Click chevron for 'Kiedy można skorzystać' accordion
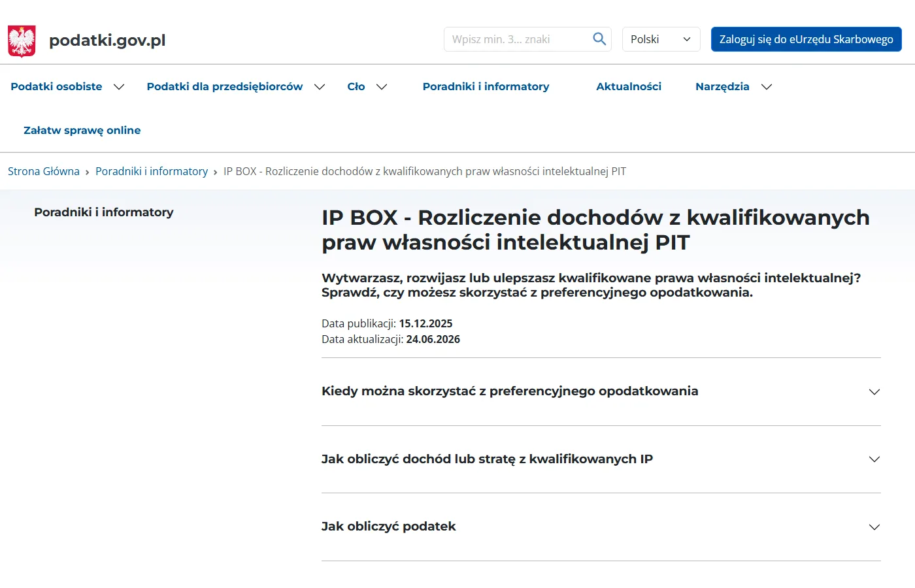This screenshot has height=588, width=915. coord(874,392)
